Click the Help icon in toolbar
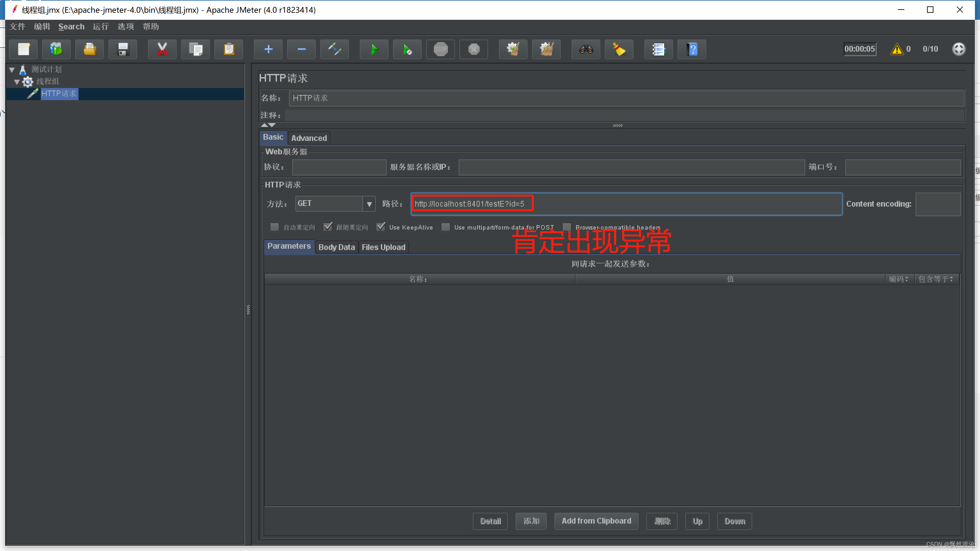This screenshot has height=551, width=980. (x=691, y=48)
